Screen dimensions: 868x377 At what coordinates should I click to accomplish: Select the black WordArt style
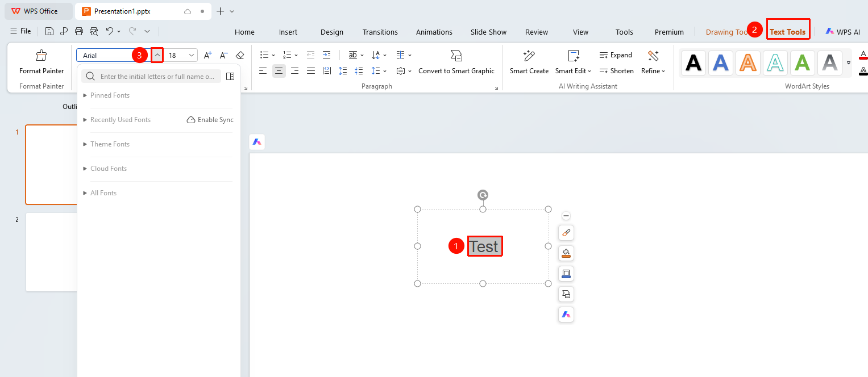point(693,62)
